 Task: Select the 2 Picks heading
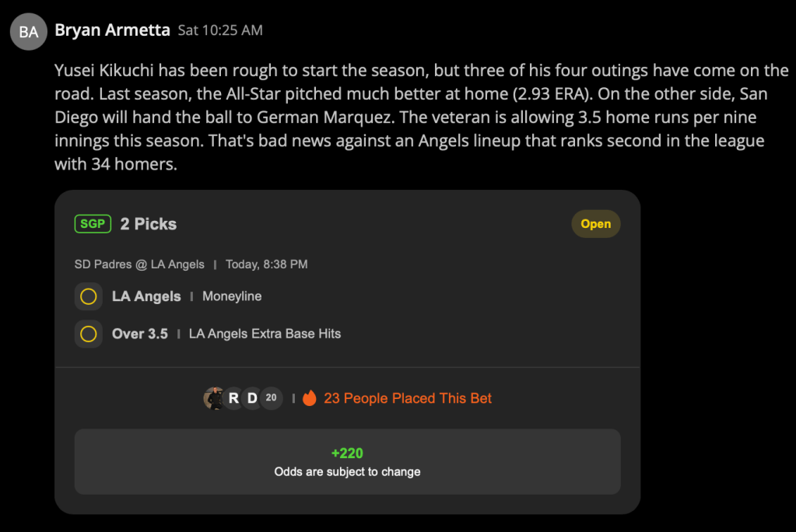149,224
